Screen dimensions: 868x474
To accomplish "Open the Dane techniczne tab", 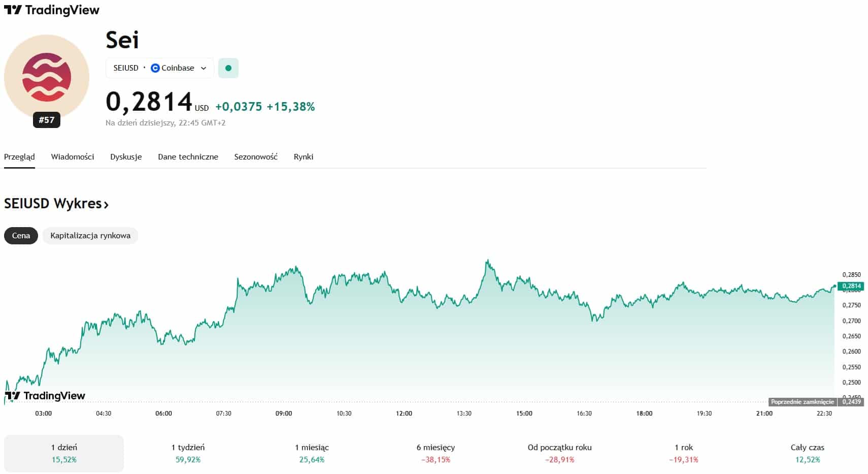I will pyautogui.click(x=188, y=157).
